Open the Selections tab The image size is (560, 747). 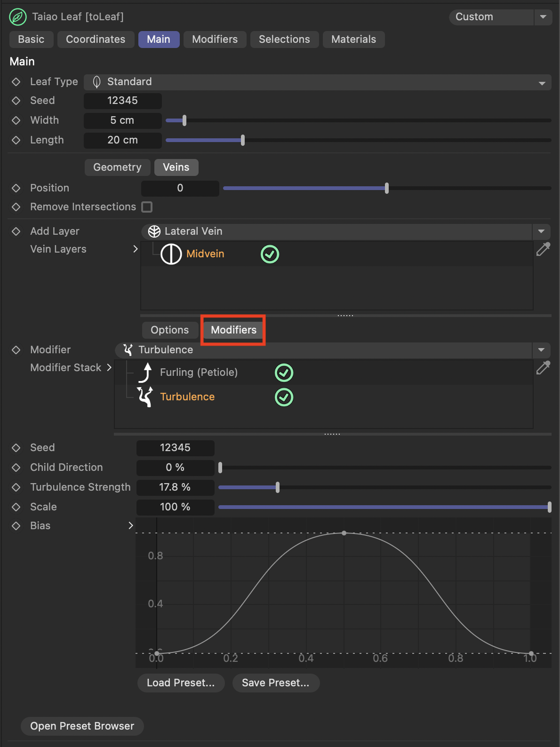(x=284, y=40)
